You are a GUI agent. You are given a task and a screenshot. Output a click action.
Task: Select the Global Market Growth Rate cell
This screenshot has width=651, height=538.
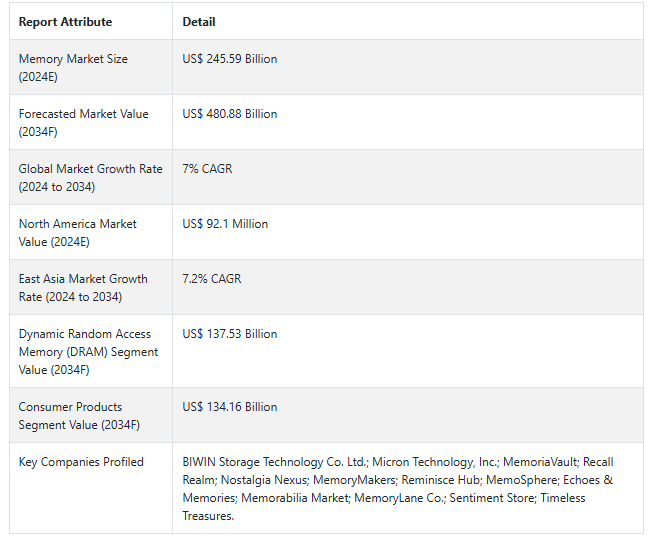tap(91, 177)
